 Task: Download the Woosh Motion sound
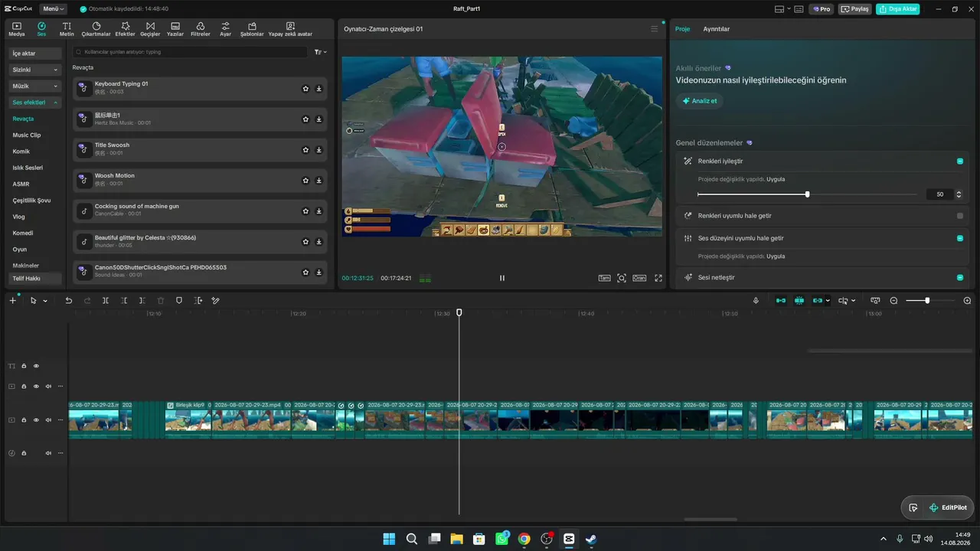pos(319,181)
